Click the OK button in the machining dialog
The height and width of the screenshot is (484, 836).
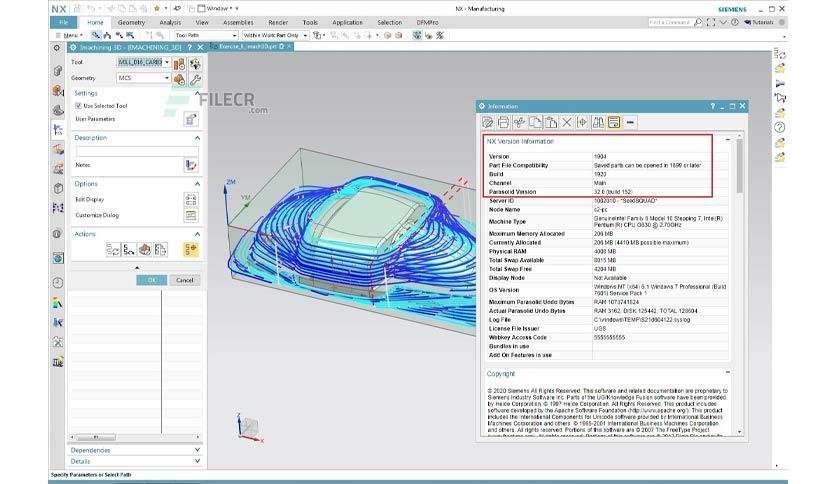[x=151, y=280]
